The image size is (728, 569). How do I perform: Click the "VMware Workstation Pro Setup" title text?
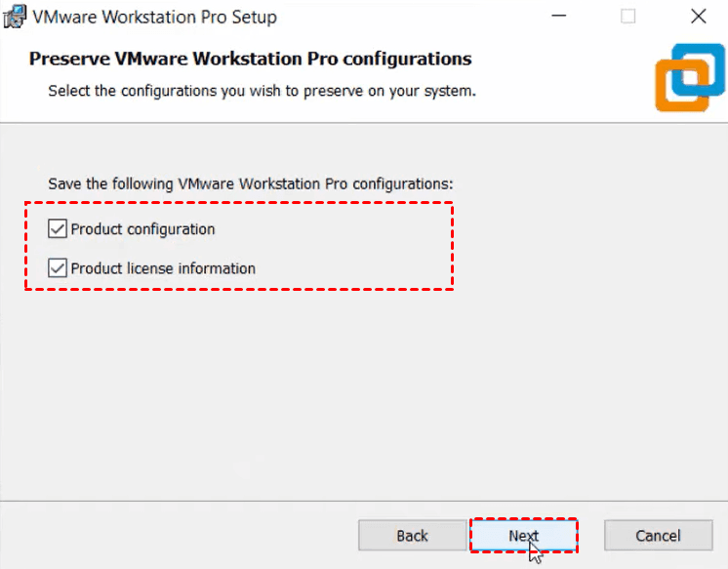[155, 17]
